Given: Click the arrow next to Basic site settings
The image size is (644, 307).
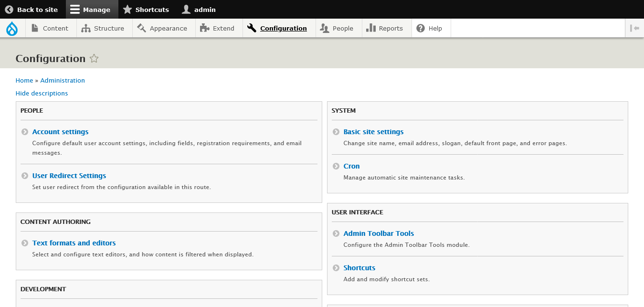Looking at the screenshot, I should pyautogui.click(x=336, y=131).
